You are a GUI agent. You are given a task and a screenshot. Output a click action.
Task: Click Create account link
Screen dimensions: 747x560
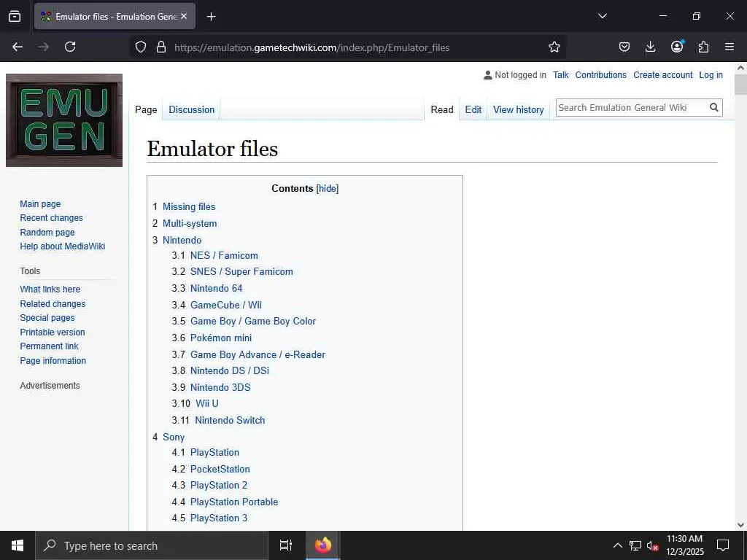[662, 75]
